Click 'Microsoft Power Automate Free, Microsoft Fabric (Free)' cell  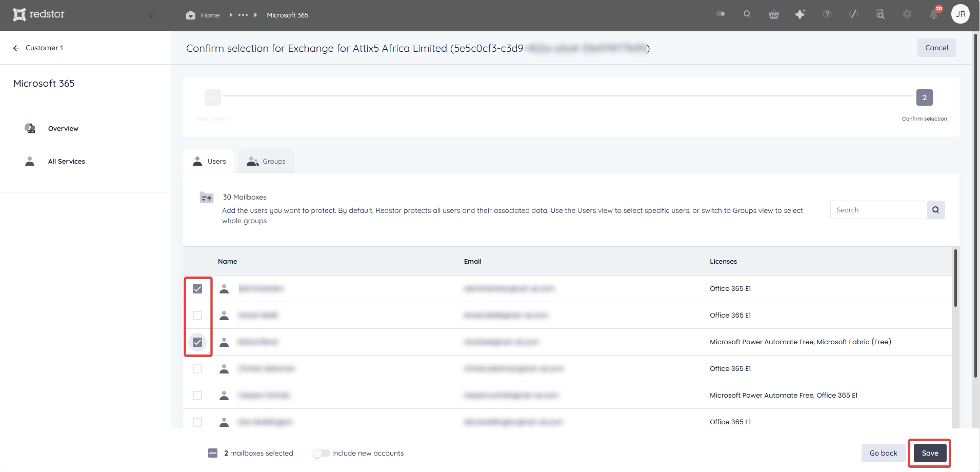(x=800, y=342)
